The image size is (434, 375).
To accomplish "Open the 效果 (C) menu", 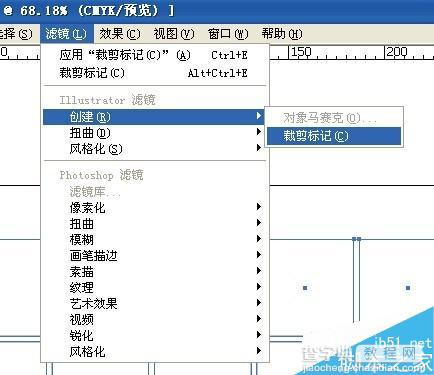I will tap(120, 34).
